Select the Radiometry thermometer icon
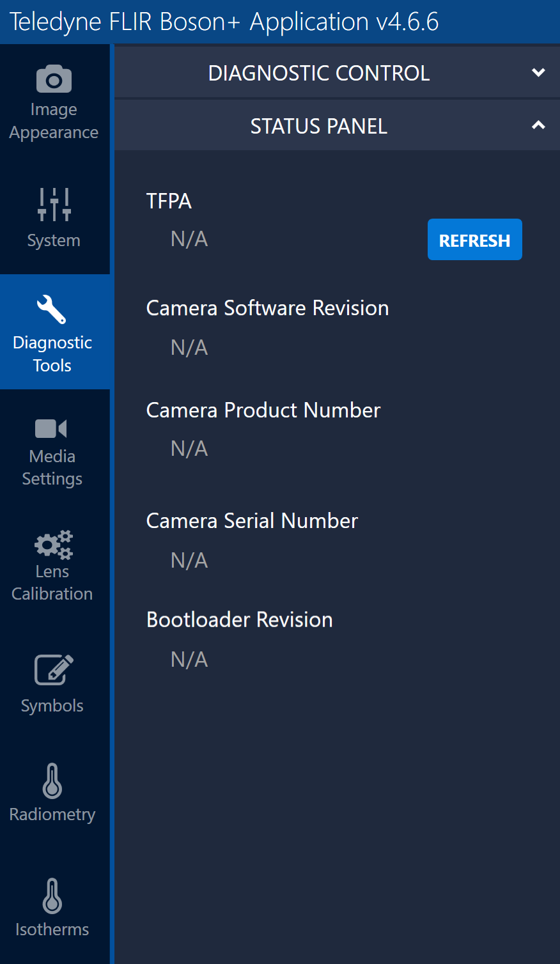 pyautogui.click(x=52, y=781)
